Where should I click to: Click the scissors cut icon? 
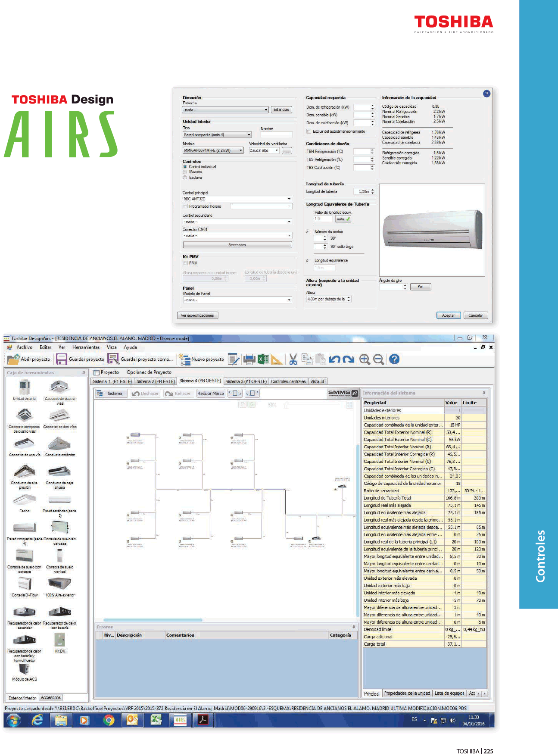(x=293, y=359)
